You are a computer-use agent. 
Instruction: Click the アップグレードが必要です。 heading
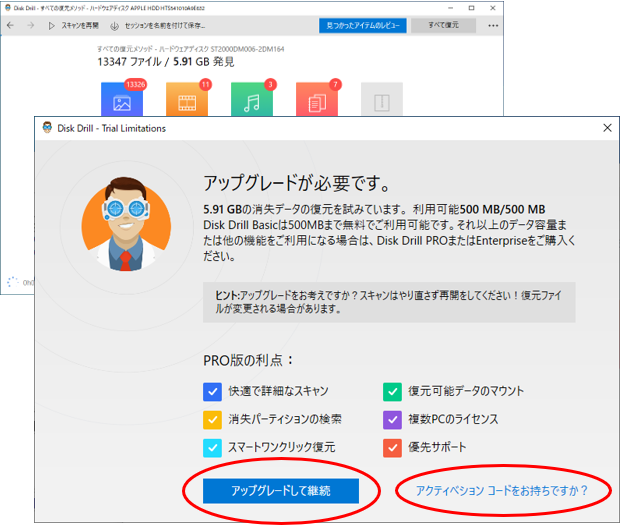click(x=297, y=184)
